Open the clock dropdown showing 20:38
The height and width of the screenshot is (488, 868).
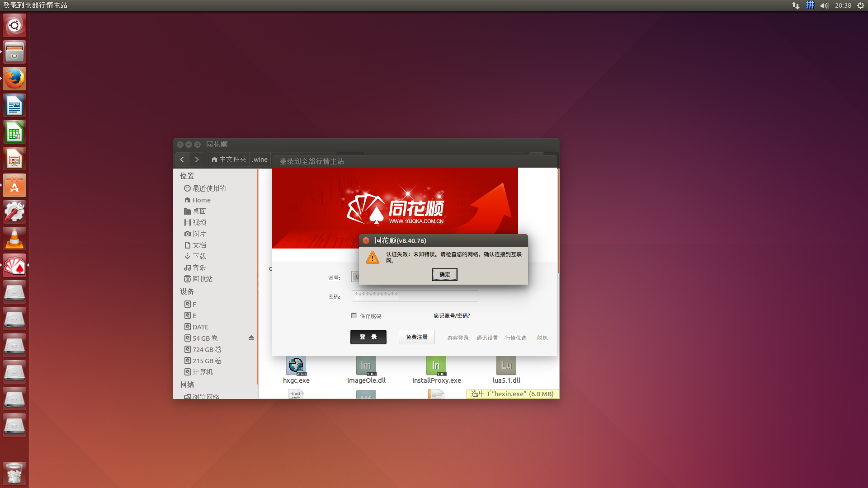pyautogui.click(x=843, y=5)
